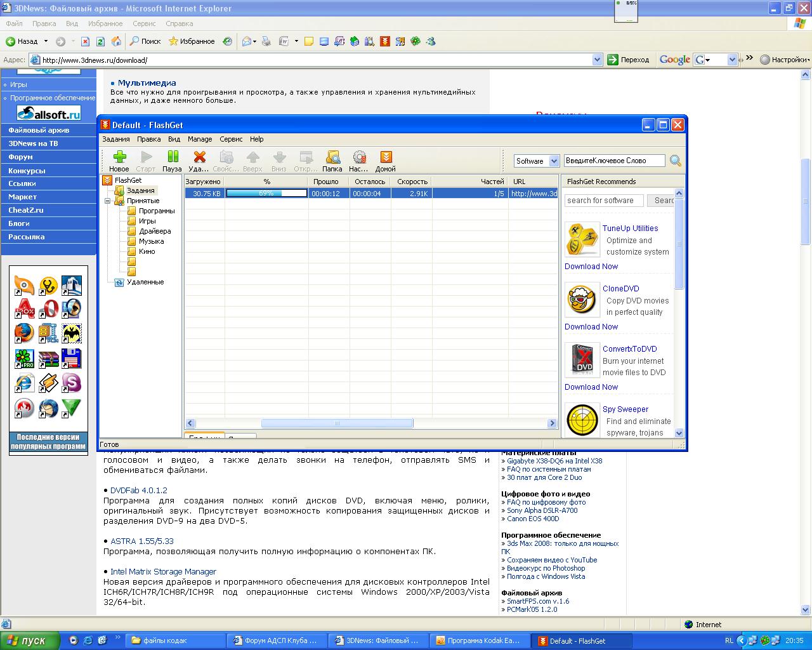The height and width of the screenshot is (650, 812).
Task: Click the Winamp lightning icon on the page
Action: coord(48,383)
